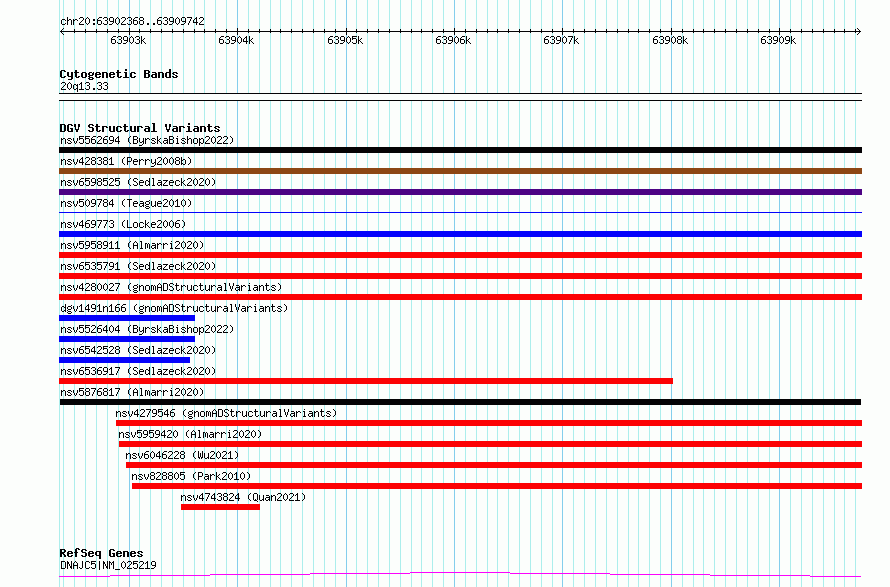This screenshot has width=890, height=587.
Task: Open the nsv4280027 (gnomADStructuralVariants) label
Action: tap(171, 287)
